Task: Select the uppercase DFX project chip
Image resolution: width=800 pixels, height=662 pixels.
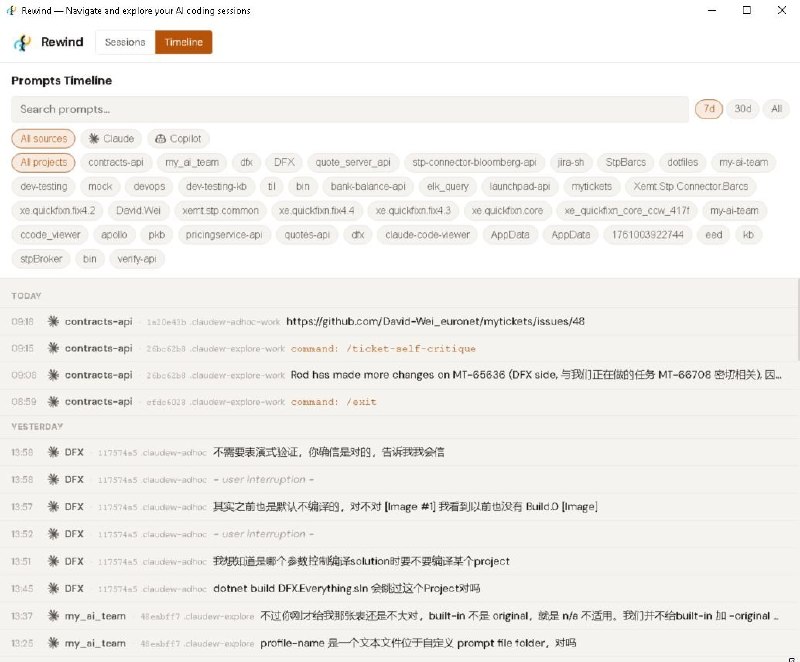Action: pos(284,163)
